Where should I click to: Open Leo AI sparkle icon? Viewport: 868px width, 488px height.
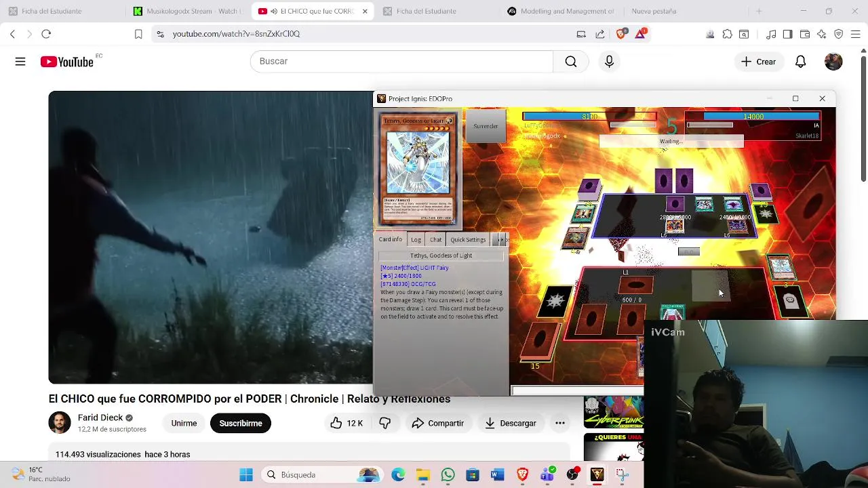[x=822, y=34]
